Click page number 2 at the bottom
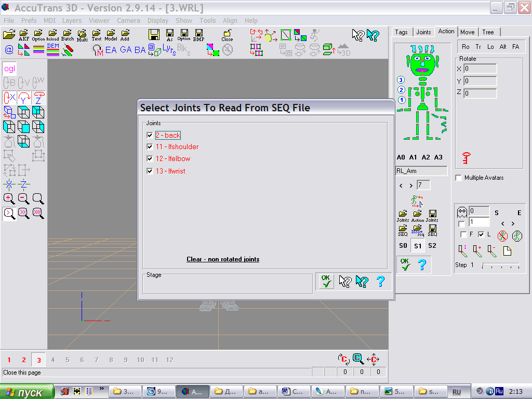Screen dimensions: 532x399 24,360
